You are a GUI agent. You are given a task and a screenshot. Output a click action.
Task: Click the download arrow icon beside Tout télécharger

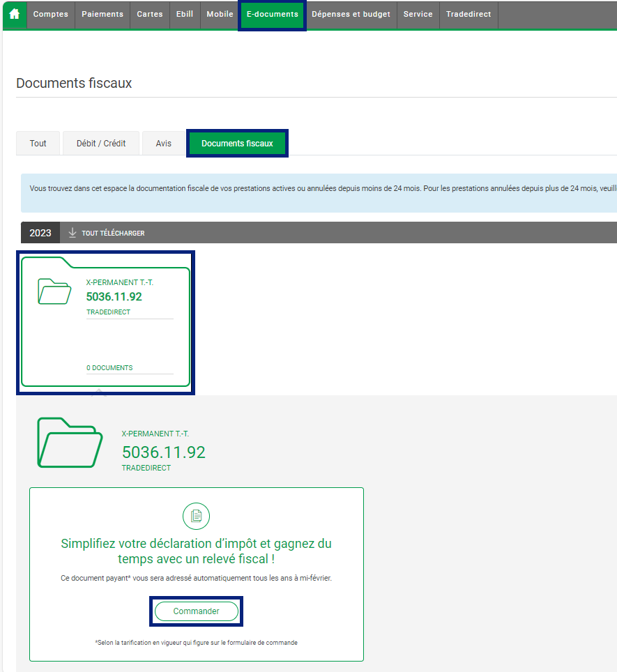73,233
